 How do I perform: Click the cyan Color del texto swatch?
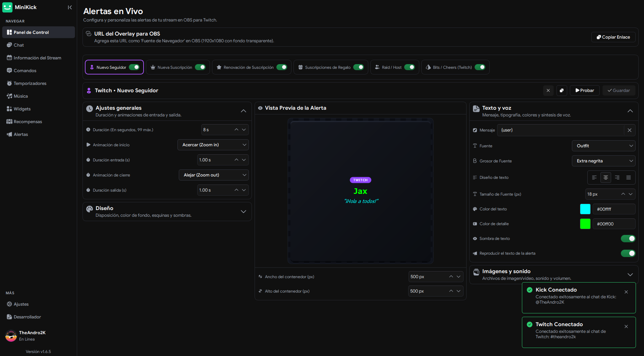click(585, 209)
